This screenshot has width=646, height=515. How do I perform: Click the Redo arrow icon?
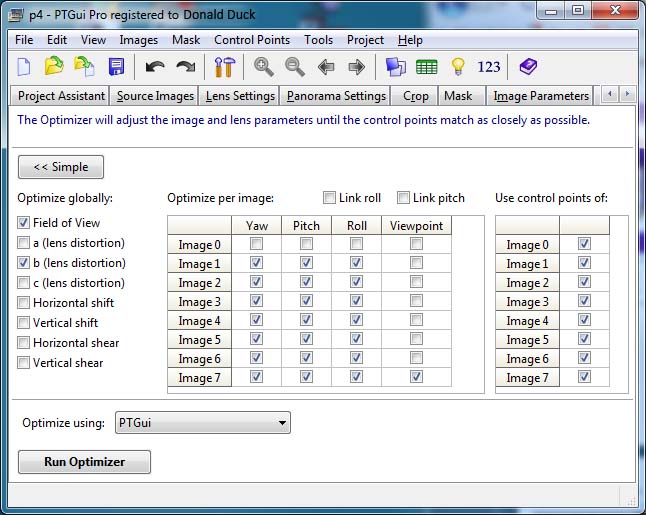tap(185, 67)
